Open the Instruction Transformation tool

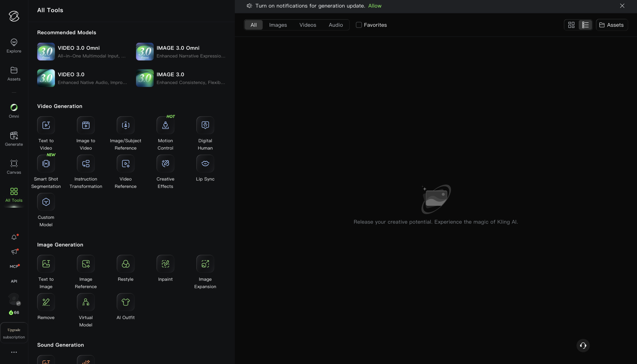click(x=86, y=172)
